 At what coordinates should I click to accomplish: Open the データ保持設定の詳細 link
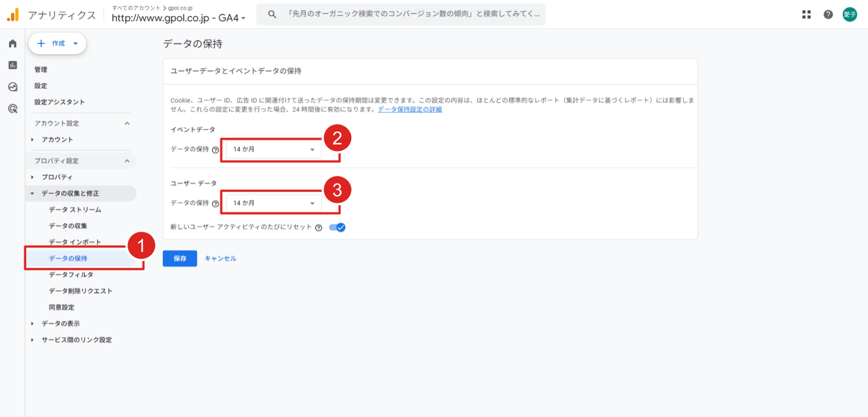pos(409,109)
